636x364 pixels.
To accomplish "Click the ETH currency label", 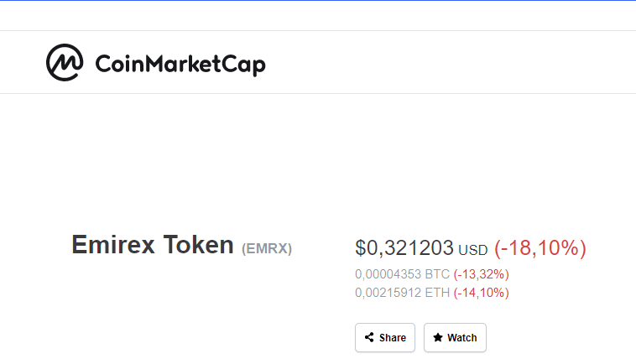I will tap(438, 293).
